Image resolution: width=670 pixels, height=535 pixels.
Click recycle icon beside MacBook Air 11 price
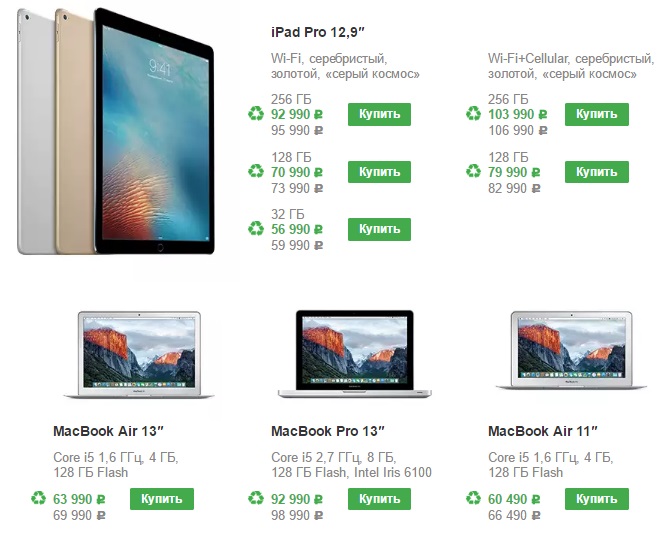tap(473, 499)
